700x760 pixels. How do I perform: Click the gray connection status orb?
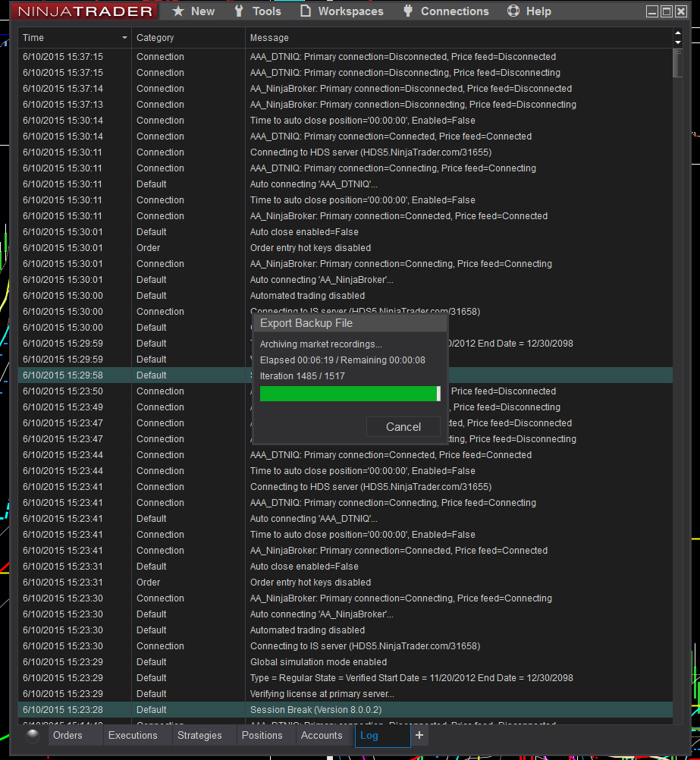tap(33, 736)
